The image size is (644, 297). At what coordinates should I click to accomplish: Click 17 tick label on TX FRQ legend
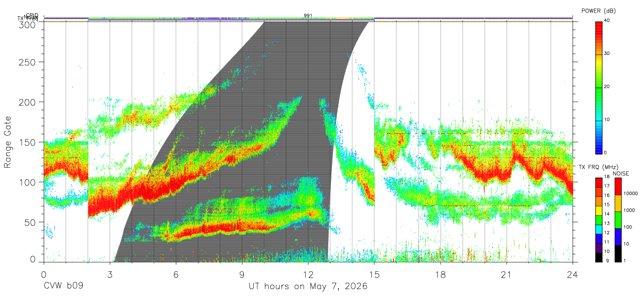click(607, 186)
